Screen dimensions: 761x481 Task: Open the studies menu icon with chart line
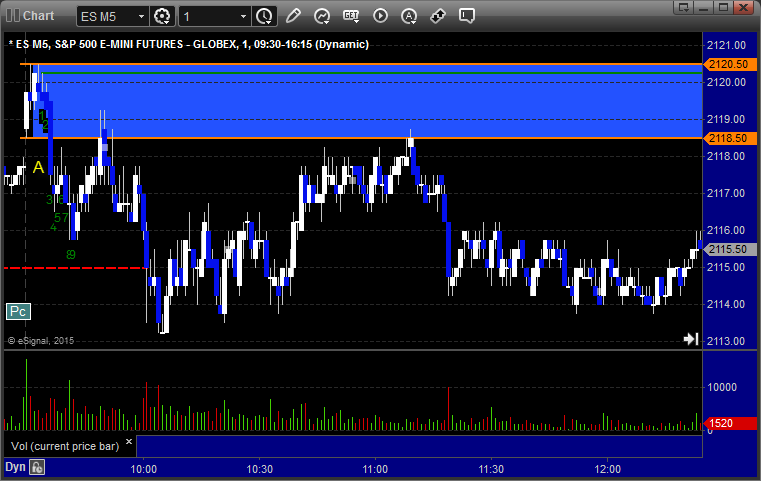pyautogui.click(x=321, y=16)
